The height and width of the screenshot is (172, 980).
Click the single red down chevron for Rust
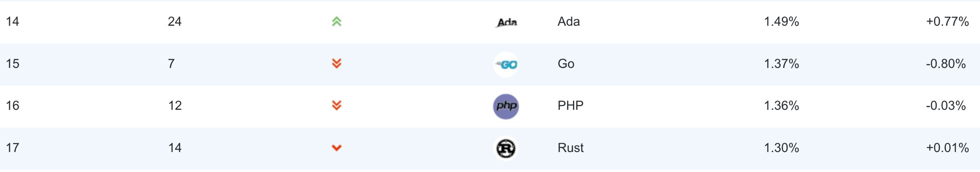coord(336,148)
